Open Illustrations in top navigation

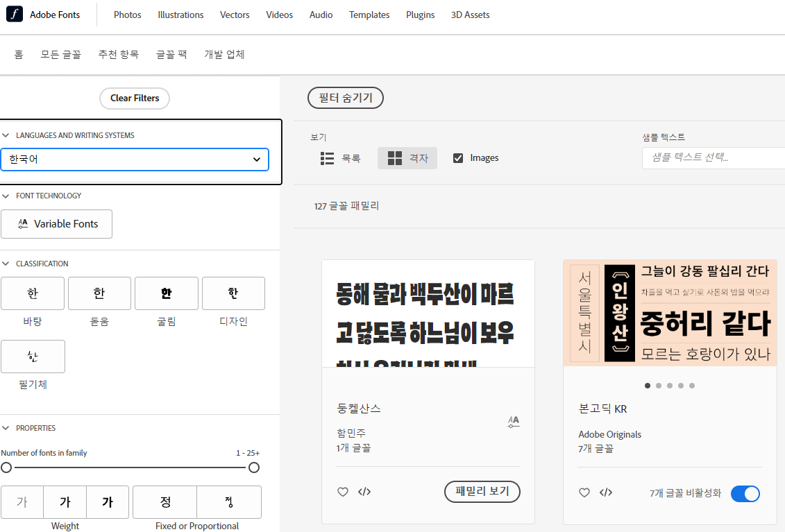point(180,15)
